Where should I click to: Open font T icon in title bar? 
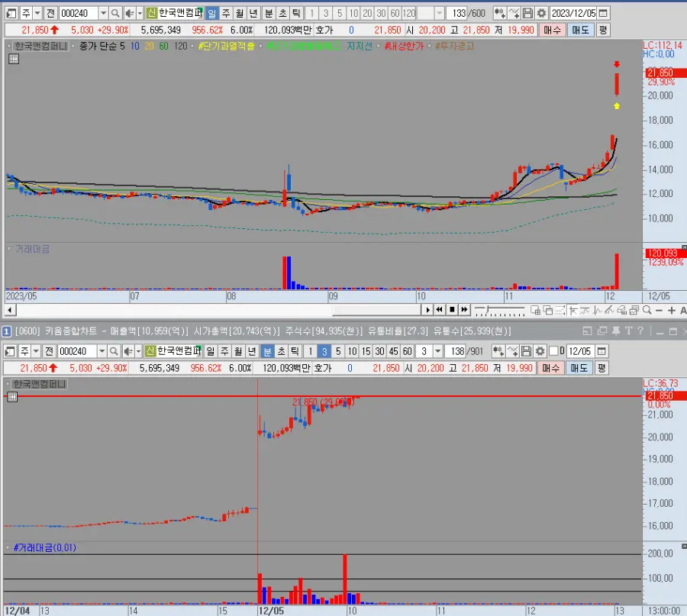(629, 331)
